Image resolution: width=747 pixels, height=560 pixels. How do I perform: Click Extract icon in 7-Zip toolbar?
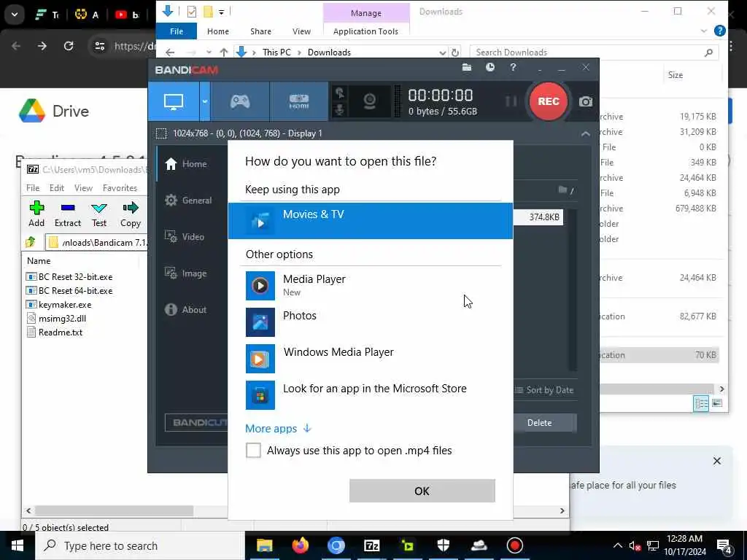point(68,214)
